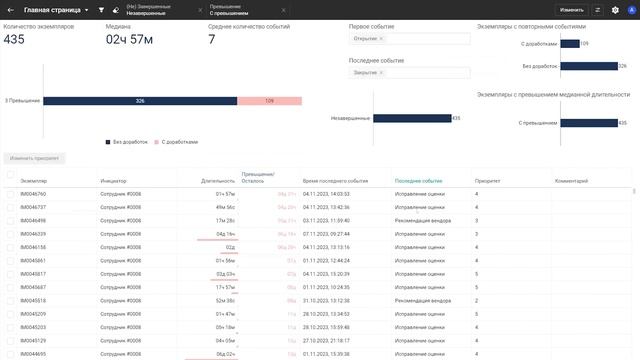This screenshot has height=360, width=640.
Task: Click the Изменить приоритет button
Action: click(x=34, y=158)
